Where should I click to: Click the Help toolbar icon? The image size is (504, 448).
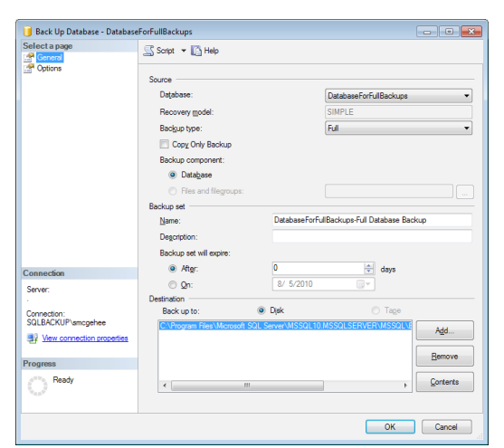(x=196, y=51)
